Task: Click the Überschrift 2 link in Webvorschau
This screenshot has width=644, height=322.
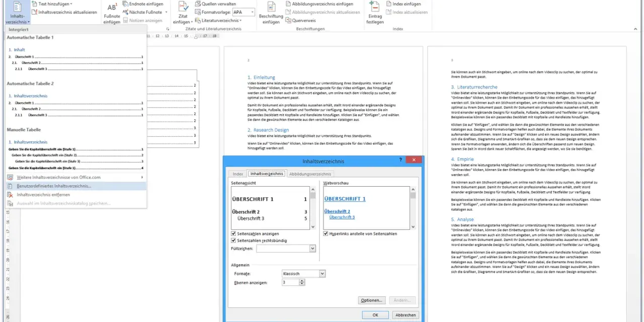Action: point(337,211)
